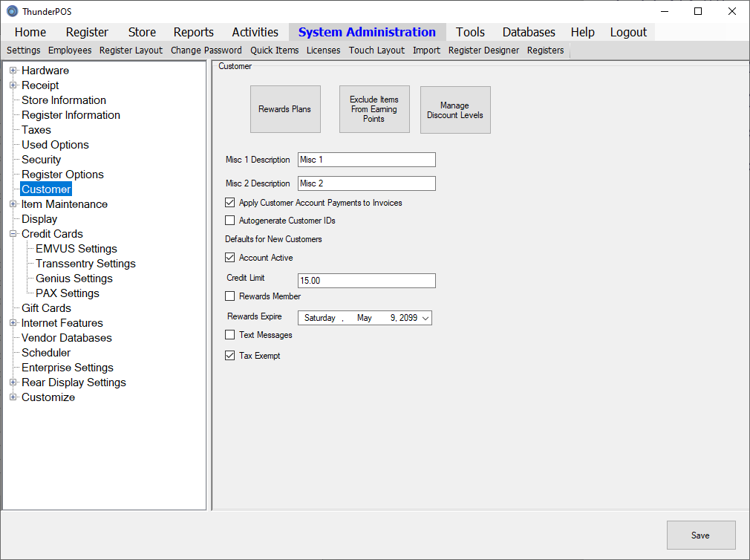Switch to the Databases menu
Viewport: 750px width, 560px height.
pos(529,32)
